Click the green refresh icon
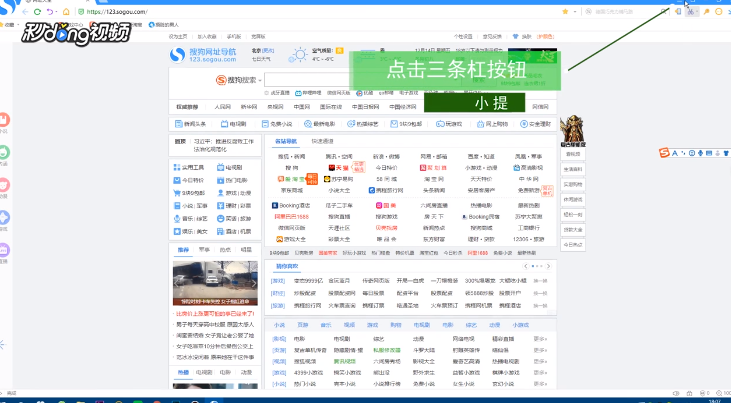 38,12
